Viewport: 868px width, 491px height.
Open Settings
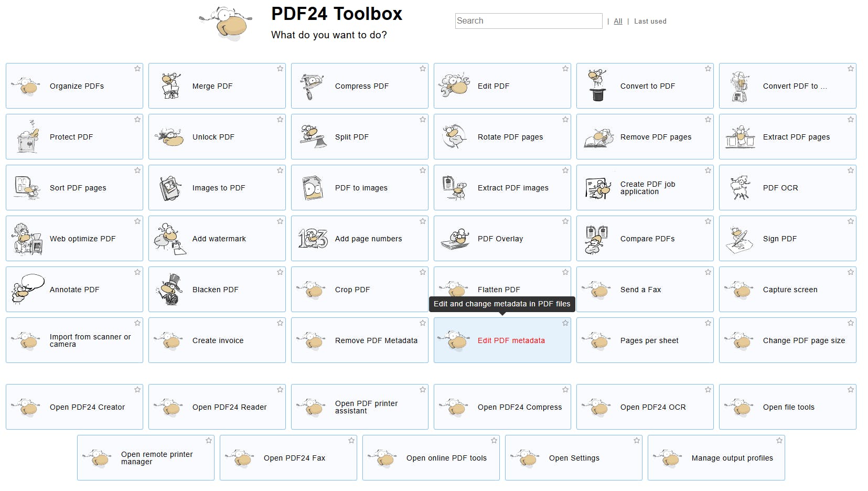tap(574, 458)
